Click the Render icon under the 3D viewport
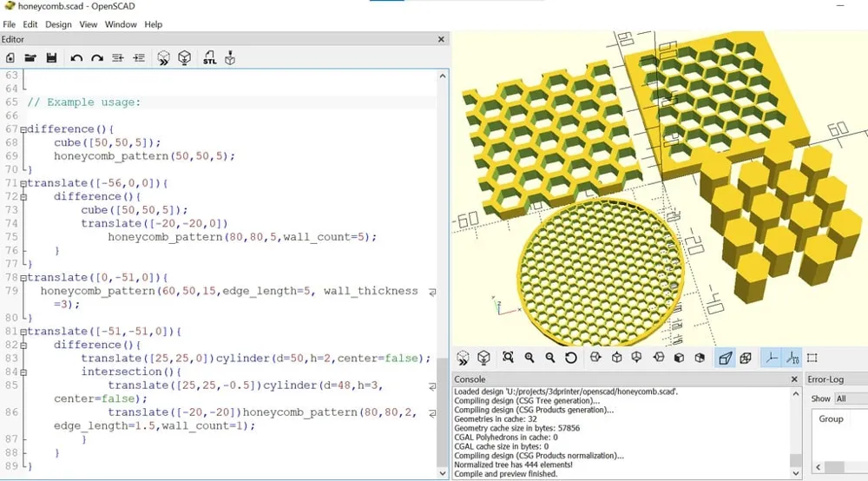The image size is (868, 481). [484, 358]
